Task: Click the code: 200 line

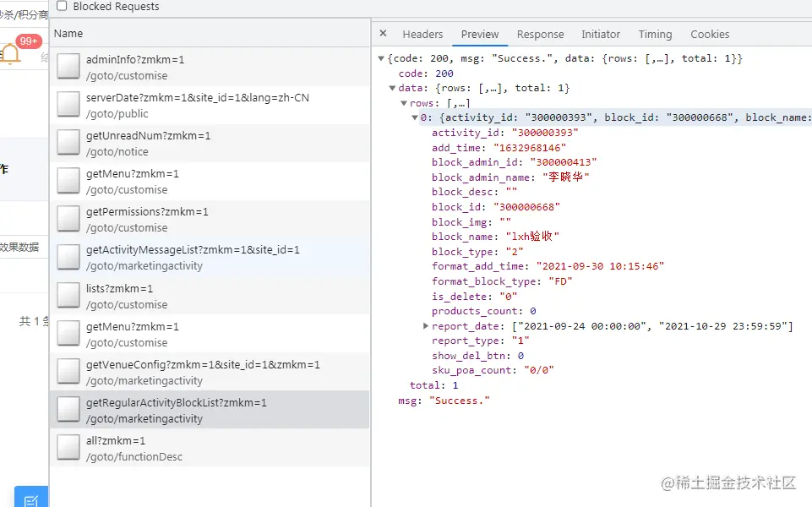Action: 426,74
